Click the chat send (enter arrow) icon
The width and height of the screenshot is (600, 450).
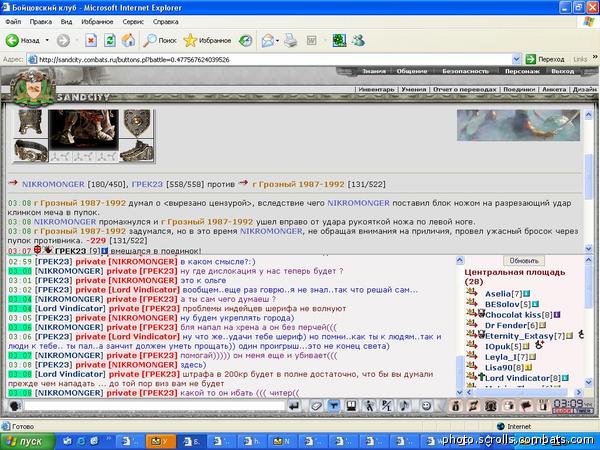[294, 406]
